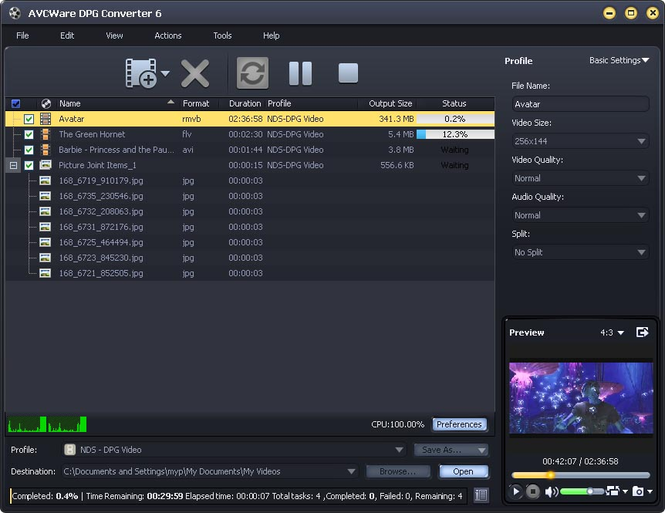Open the File menu
The image size is (665, 513).
pyautogui.click(x=22, y=36)
